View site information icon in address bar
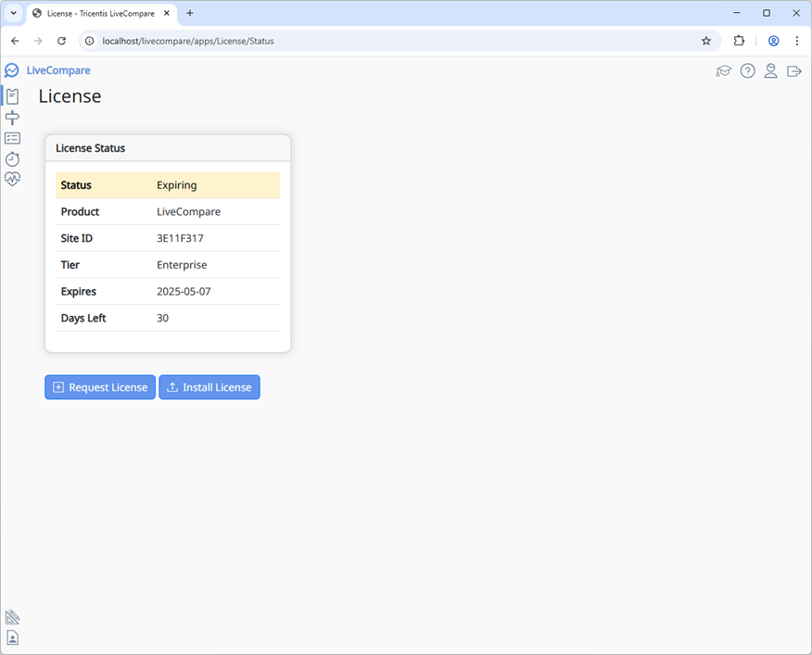Viewport: 812px width, 655px height. click(90, 41)
